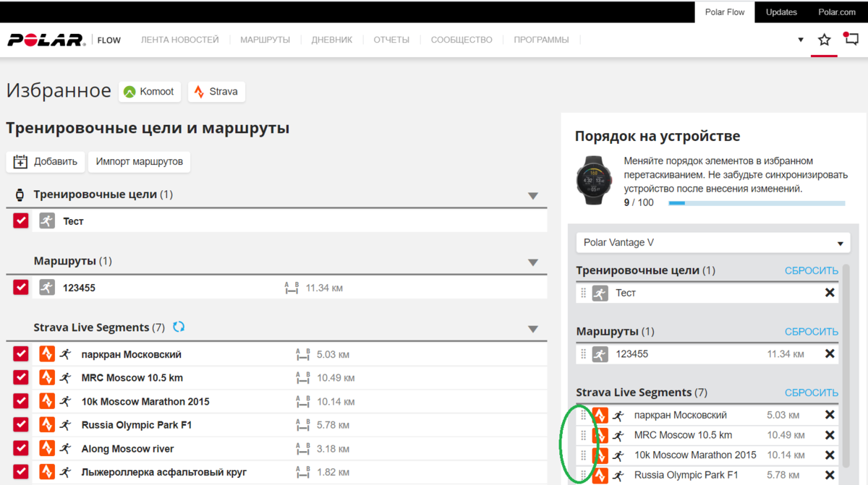Click the Polar Flow logo

pos(64,40)
